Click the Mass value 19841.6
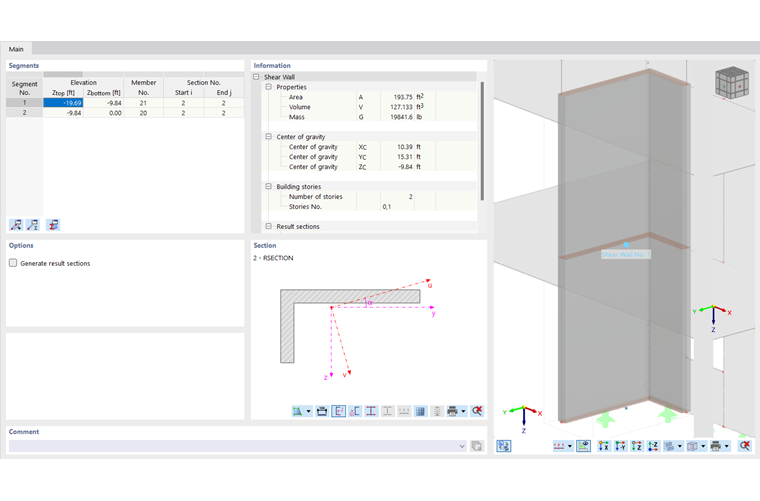 pos(402,117)
